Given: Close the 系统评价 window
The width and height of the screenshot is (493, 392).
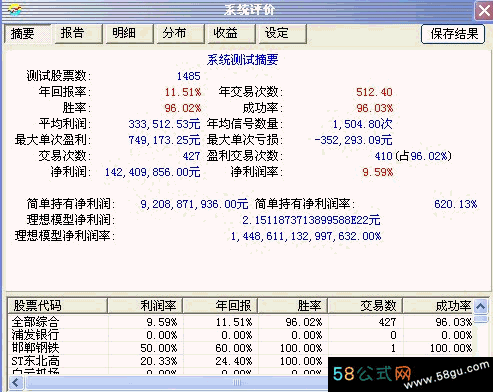Looking at the screenshot, I should tap(484, 11).
